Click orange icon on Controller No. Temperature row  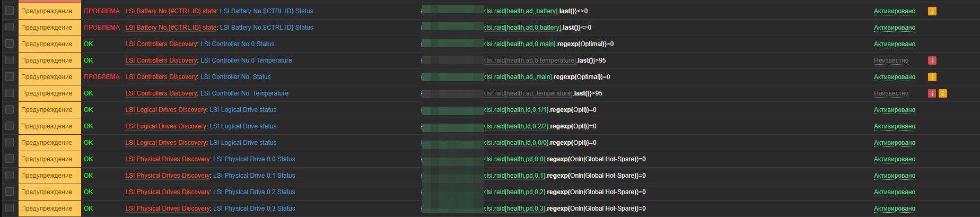(x=943, y=93)
